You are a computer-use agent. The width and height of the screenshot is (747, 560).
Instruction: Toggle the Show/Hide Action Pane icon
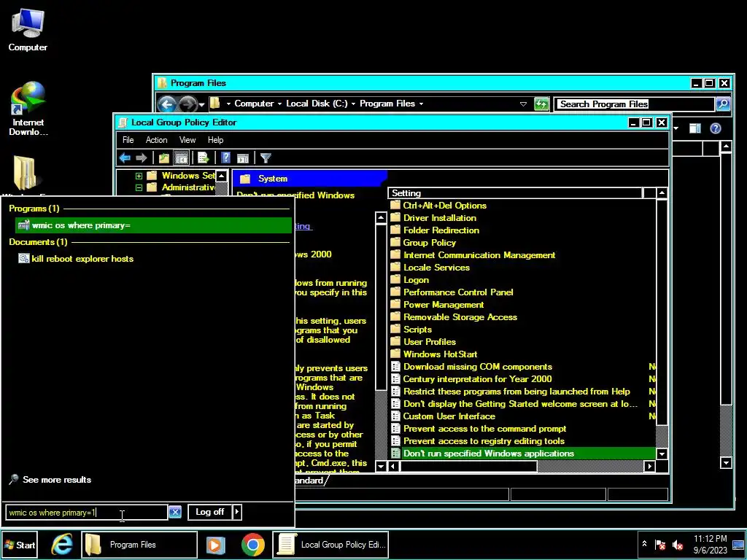pos(243,157)
